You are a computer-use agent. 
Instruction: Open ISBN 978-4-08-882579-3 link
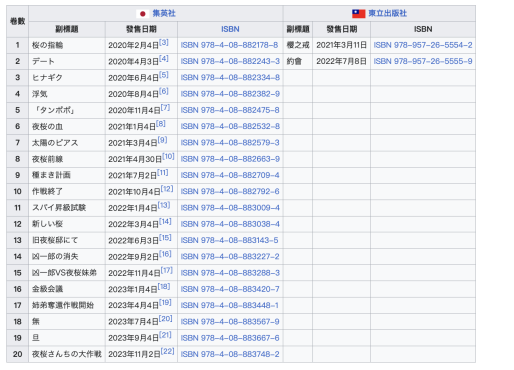[230, 143]
